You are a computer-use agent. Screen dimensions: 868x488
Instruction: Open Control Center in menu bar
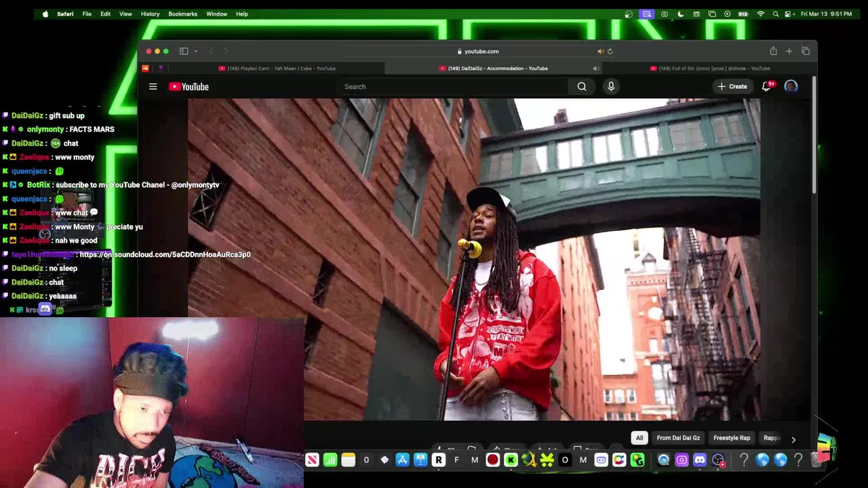click(x=789, y=14)
